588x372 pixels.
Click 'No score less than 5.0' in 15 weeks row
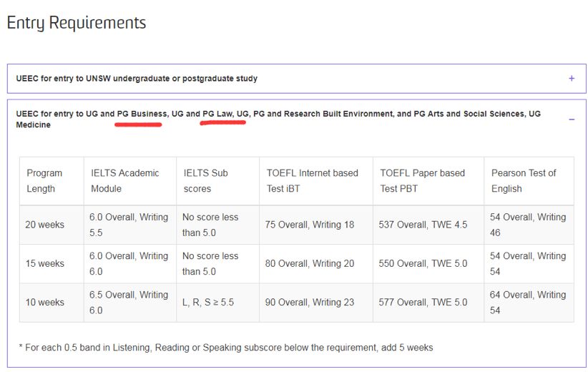[218, 264]
